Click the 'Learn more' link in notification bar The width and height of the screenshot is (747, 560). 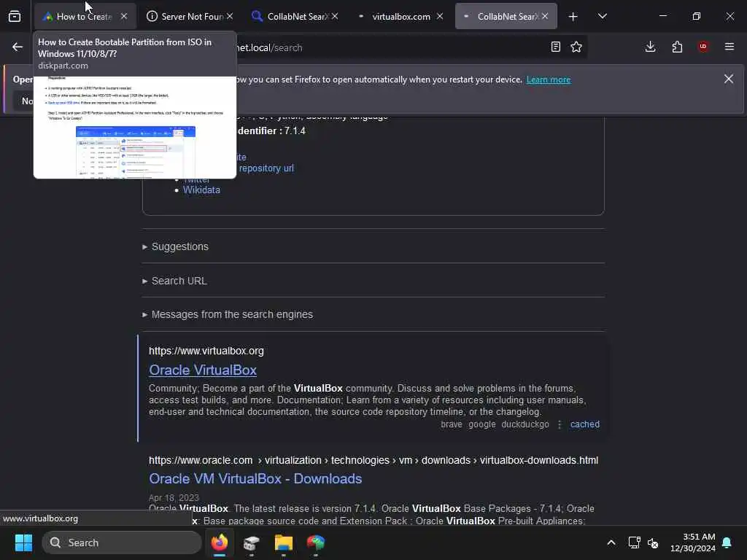click(549, 79)
